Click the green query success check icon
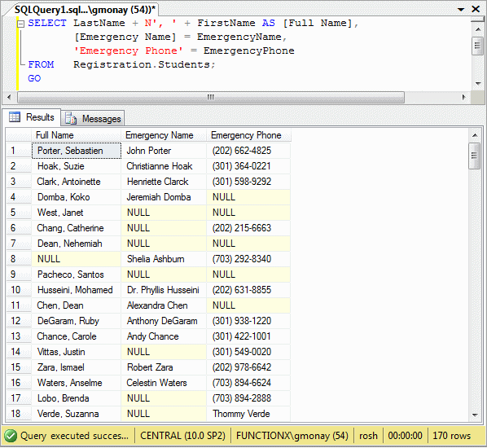 [11, 436]
